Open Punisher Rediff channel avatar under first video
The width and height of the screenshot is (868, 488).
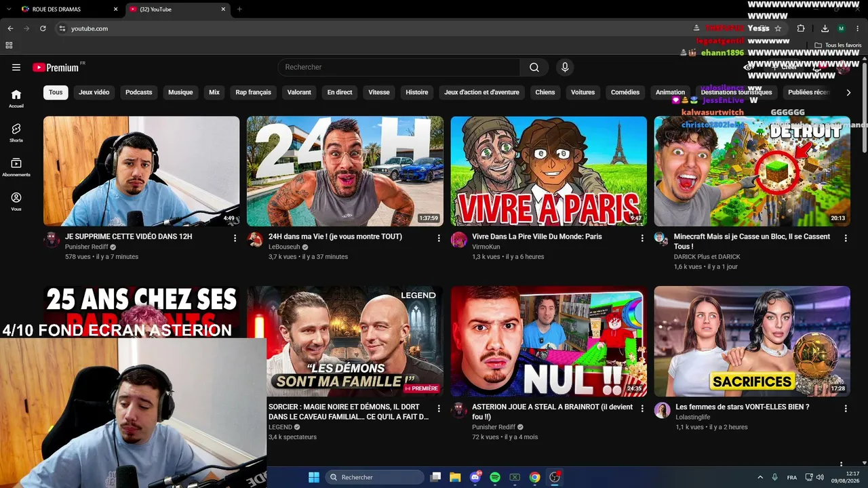click(52, 240)
